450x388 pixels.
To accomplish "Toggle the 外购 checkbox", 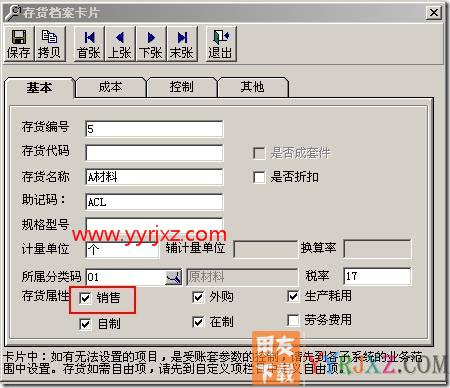I will [198, 297].
